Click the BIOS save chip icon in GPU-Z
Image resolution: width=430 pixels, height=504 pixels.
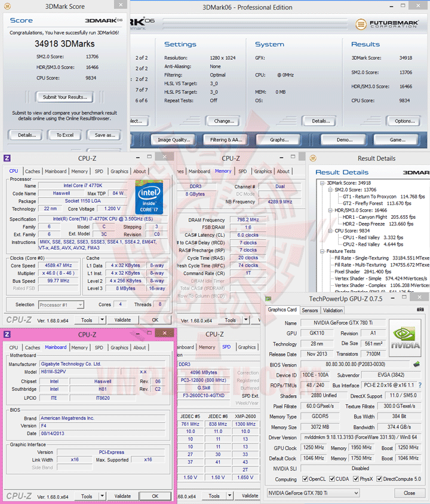416,364
